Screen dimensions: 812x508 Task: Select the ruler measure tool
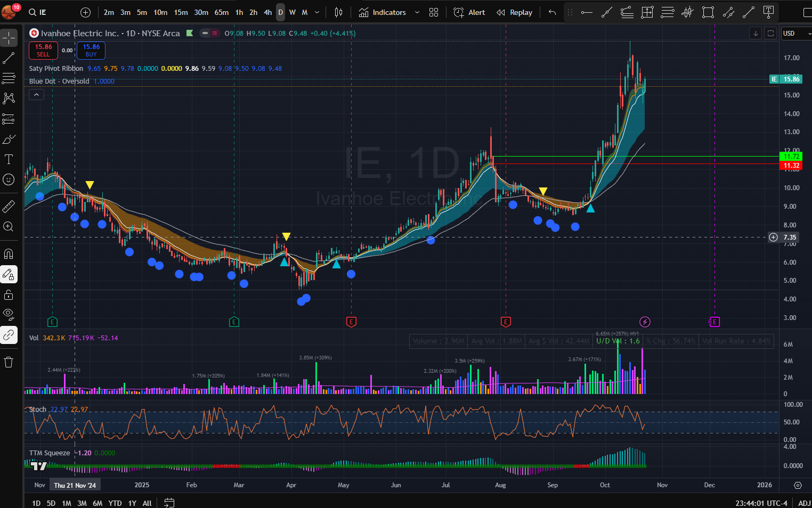coord(9,206)
